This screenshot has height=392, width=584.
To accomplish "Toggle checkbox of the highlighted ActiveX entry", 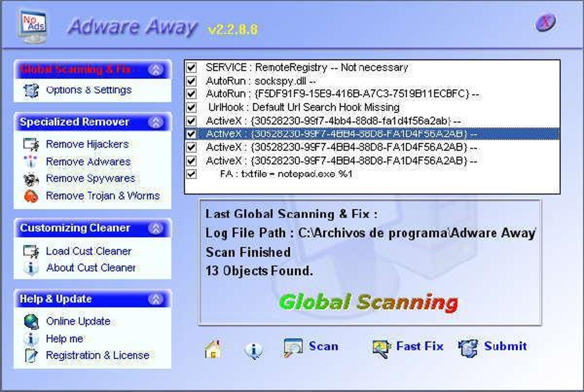I will point(191,134).
